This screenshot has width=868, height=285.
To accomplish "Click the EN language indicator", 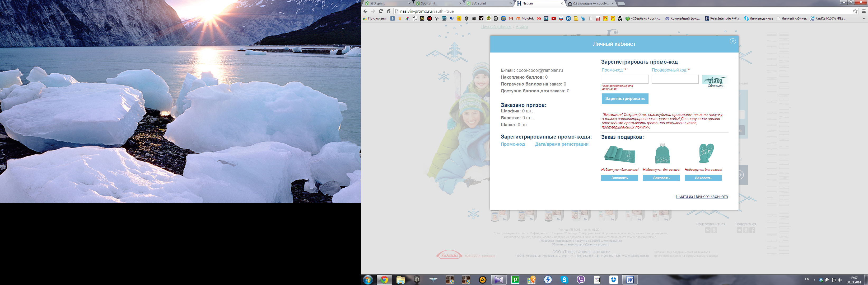I will [x=807, y=279].
